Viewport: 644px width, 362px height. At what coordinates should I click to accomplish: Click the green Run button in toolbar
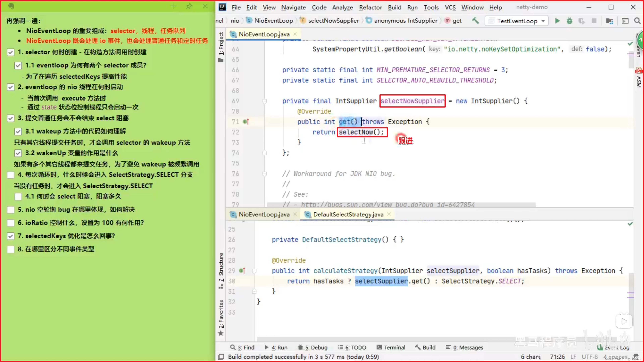coord(557,21)
